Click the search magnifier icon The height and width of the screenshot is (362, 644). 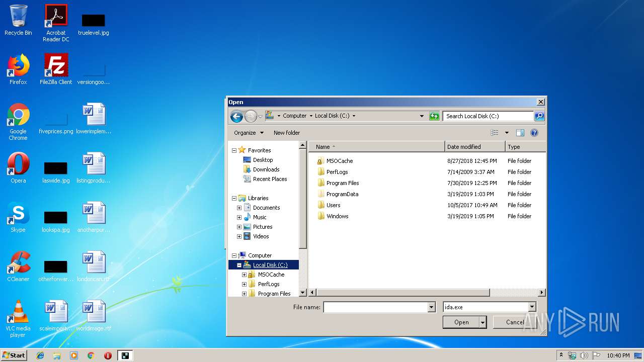tap(539, 116)
